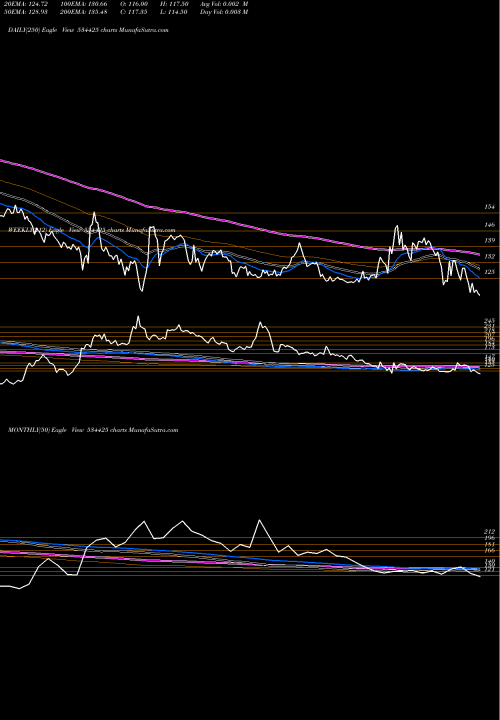Viewport: 500px width, 720px height.
Task: Click the WEEKLY chart title
Action: (91, 230)
